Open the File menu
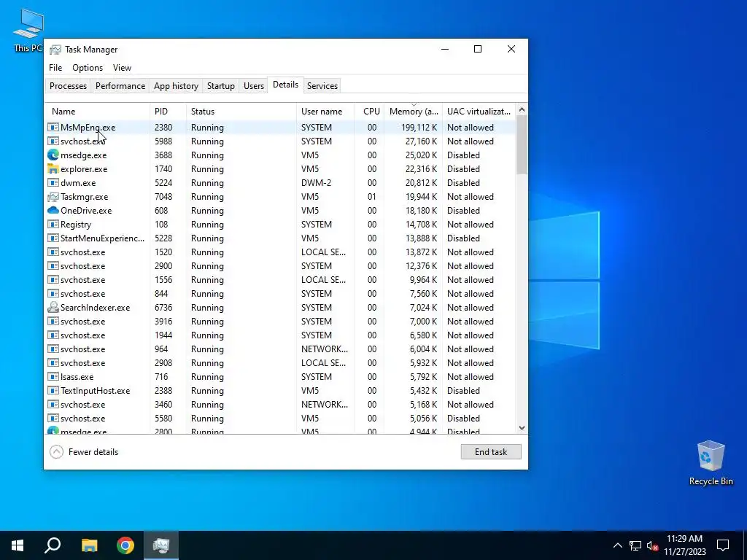 pyautogui.click(x=55, y=68)
